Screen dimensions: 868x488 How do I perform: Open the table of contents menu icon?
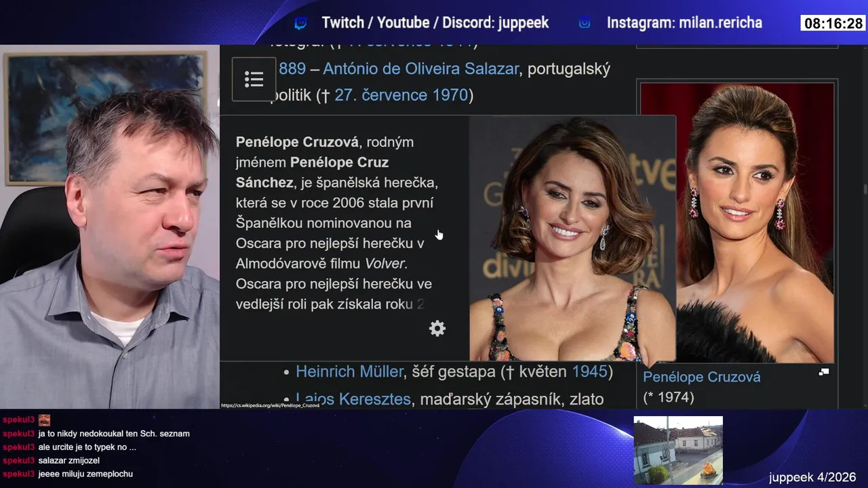coord(254,79)
